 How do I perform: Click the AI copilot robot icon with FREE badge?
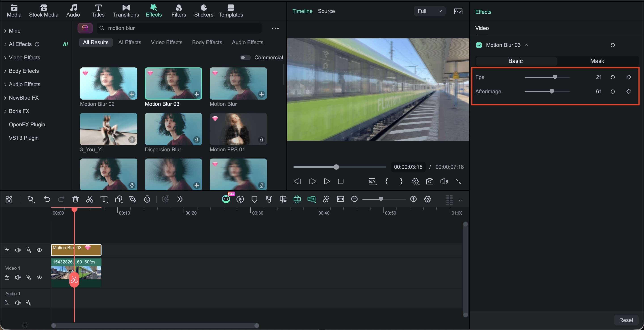pyautogui.click(x=226, y=199)
